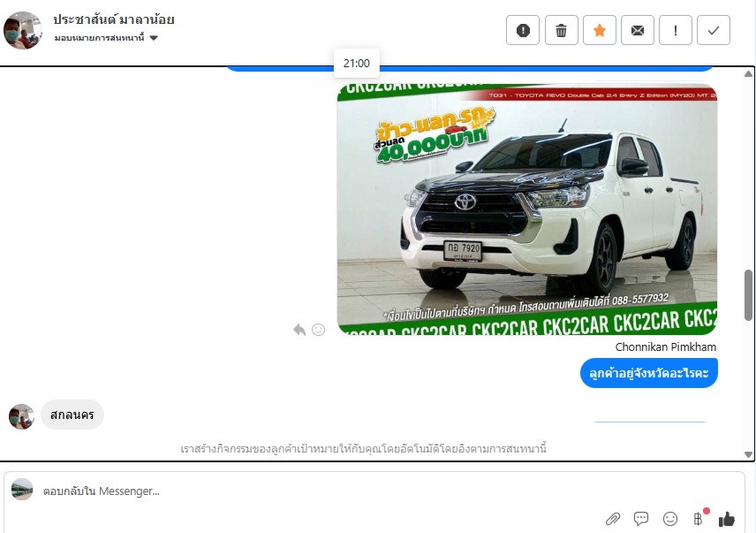Send a thumbs-up like
Image resolution: width=756 pixels, height=533 pixels.
click(x=727, y=519)
